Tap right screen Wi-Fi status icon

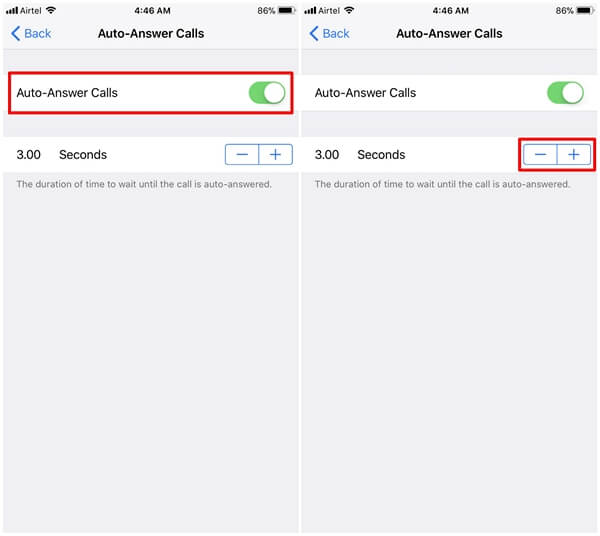(x=349, y=10)
